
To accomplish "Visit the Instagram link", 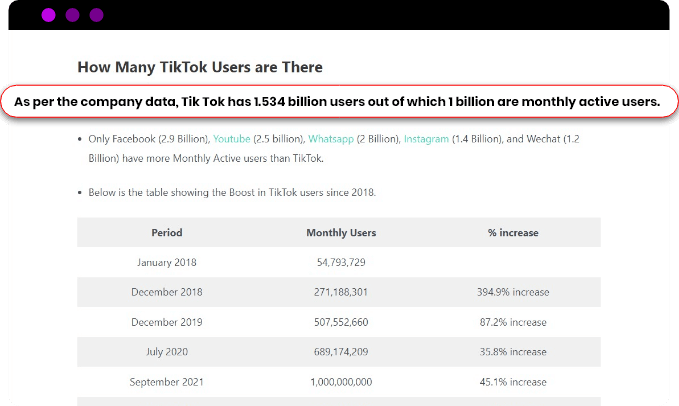I will [427, 140].
